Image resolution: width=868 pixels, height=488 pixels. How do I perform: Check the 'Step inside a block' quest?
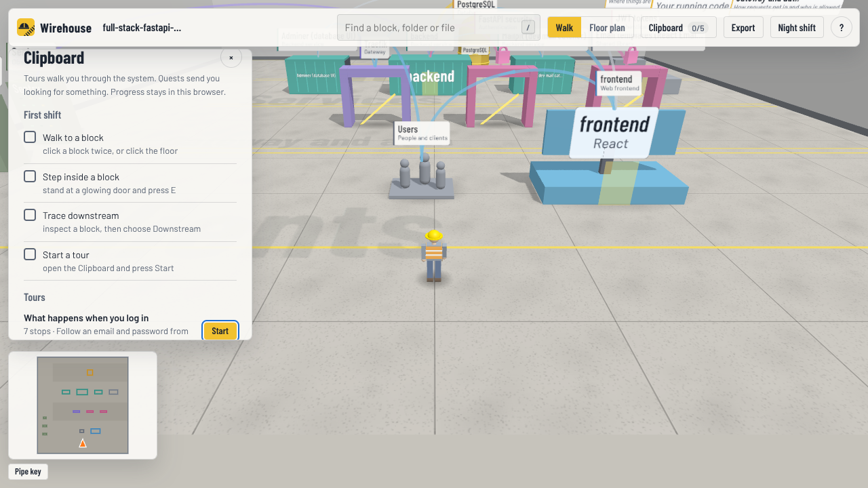point(30,176)
